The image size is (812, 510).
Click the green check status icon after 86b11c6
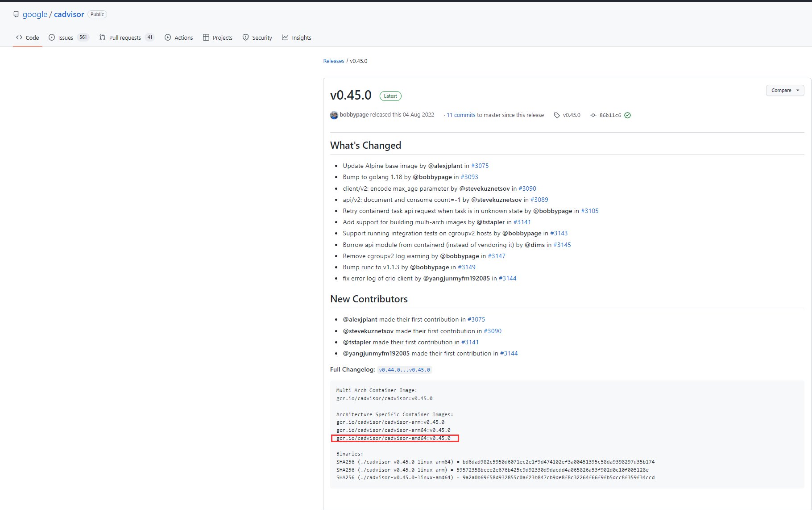[627, 115]
